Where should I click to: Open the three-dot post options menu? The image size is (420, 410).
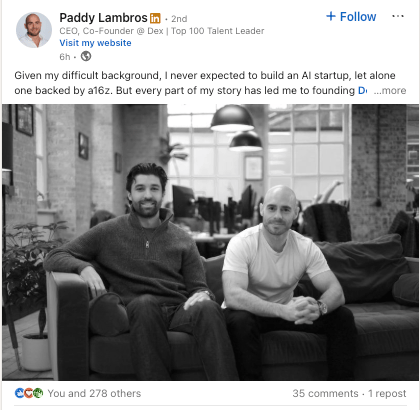pyautogui.click(x=398, y=16)
